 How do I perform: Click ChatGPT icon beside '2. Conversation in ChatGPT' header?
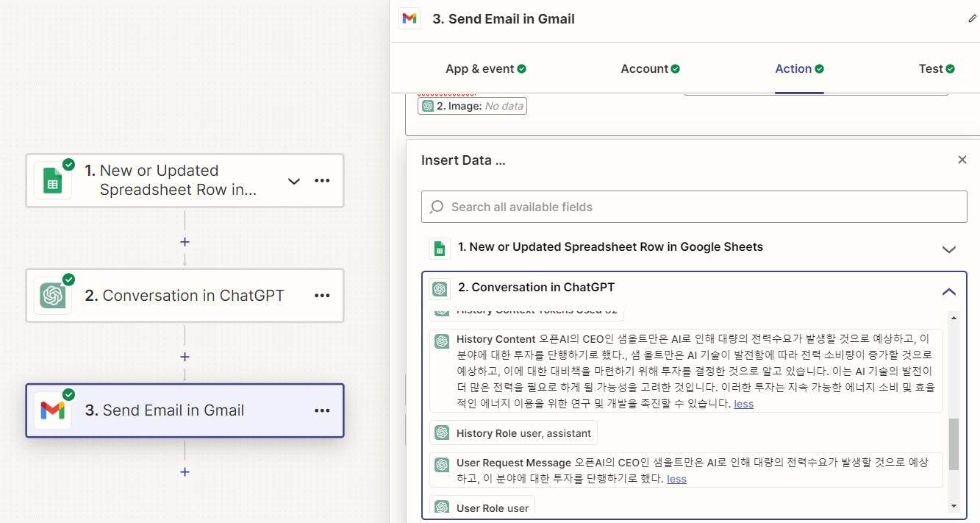tap(440, 288)
